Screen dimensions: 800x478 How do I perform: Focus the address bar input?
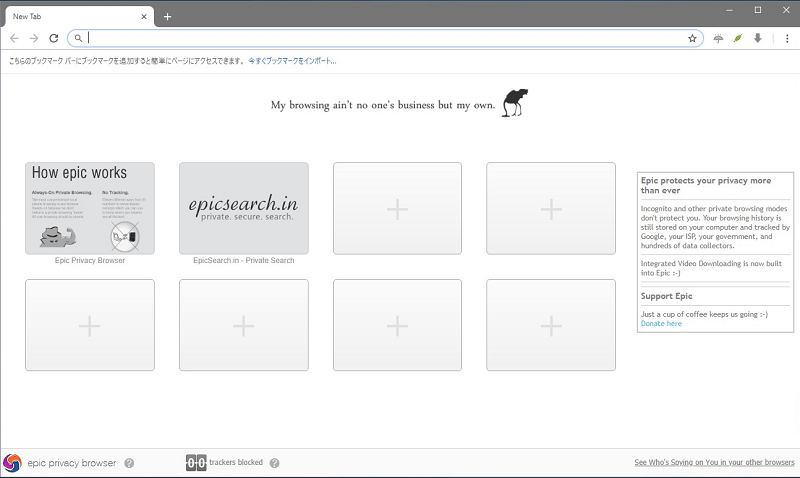tap(385, 38)
